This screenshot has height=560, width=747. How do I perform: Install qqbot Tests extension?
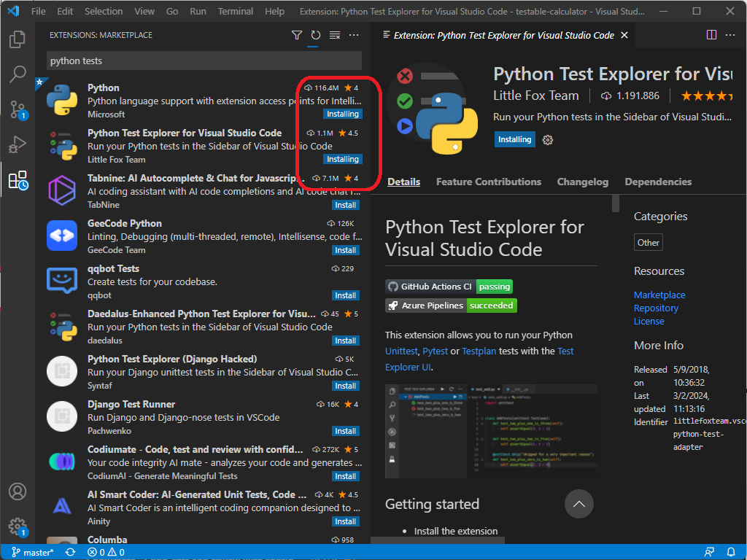coord(345,296)
